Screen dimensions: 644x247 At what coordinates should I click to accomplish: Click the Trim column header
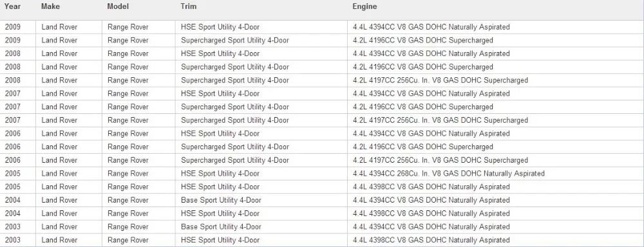(188, 6)
